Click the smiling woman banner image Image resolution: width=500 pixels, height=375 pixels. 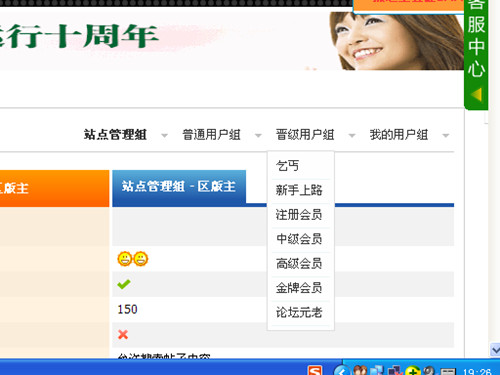(396, 41)
